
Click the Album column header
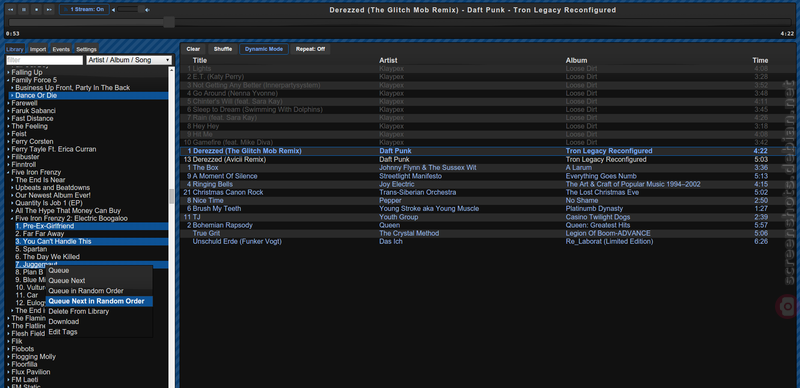pyautogui.click(x=577, y=60)
